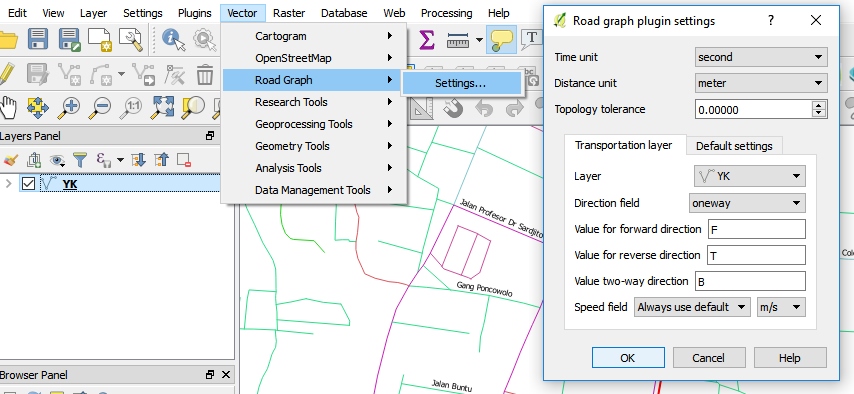Click the Collapse All layers icon
The image size is (854, 394).
click(161, 160)
